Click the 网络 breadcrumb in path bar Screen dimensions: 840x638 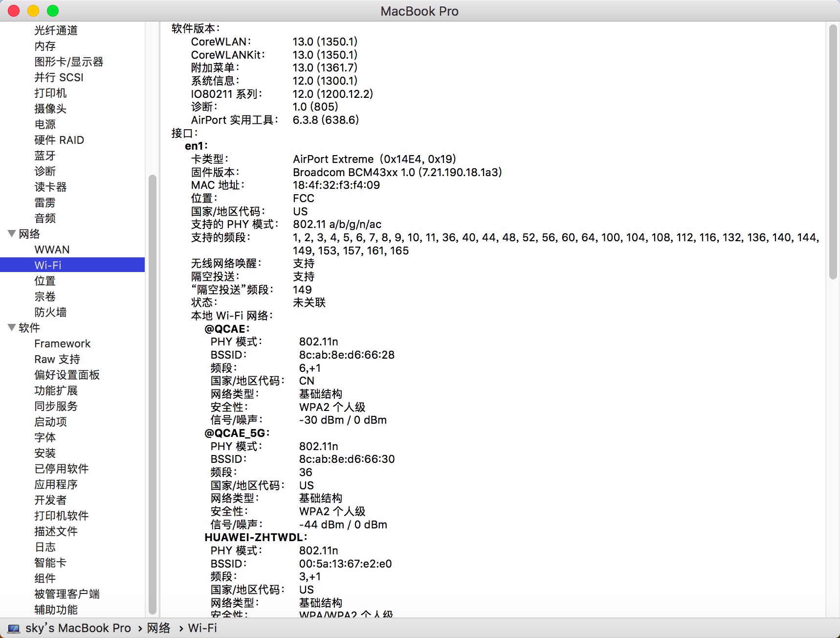click(158, 628)
